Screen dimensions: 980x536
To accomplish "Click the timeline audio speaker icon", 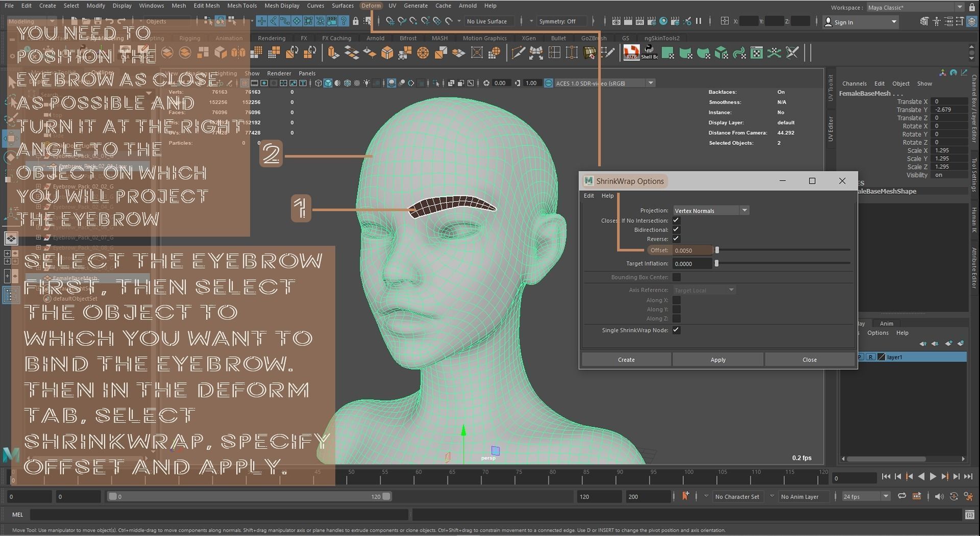I will click(939, 496).
